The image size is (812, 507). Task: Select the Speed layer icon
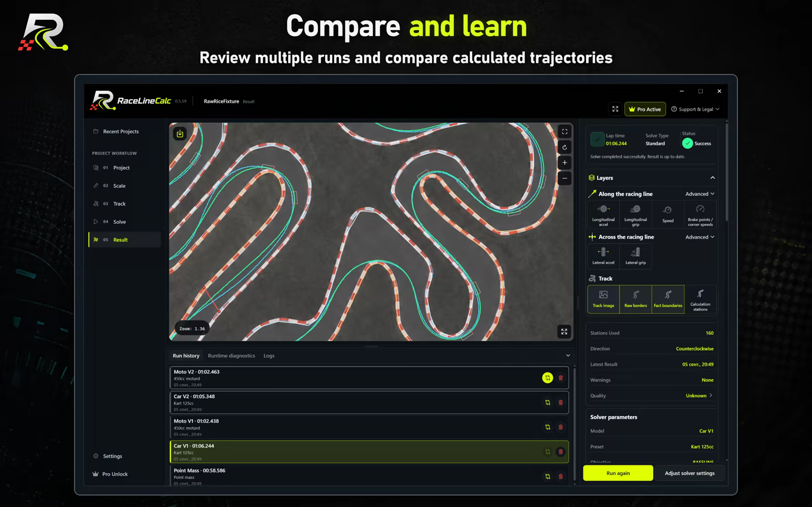pos(668,215)
